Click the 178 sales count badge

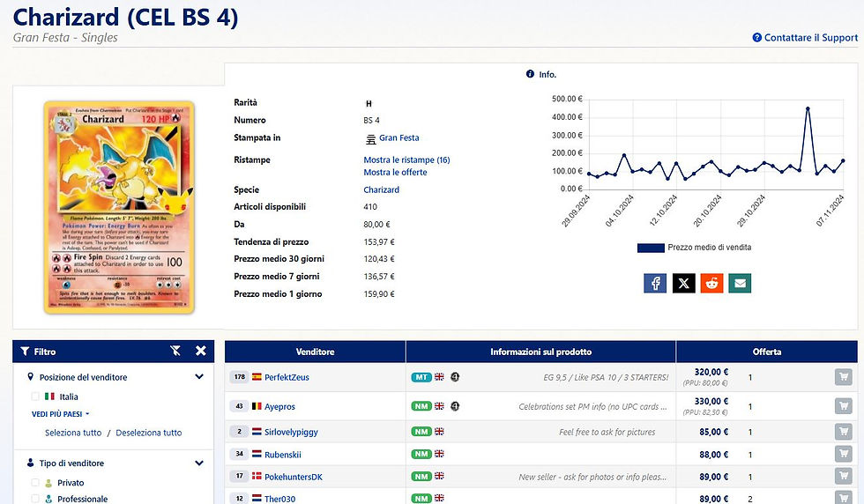click(239, 377)
